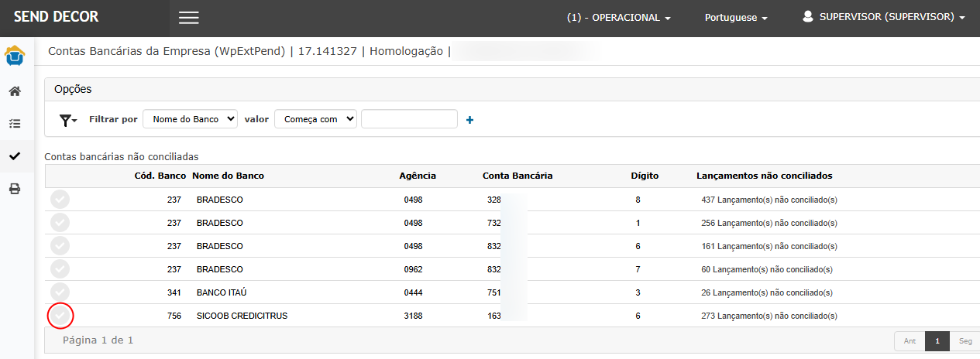Viewport: 980px width, 359px height.
Task: Sort by Nome do Banco column header
Action: click(229, 176)
